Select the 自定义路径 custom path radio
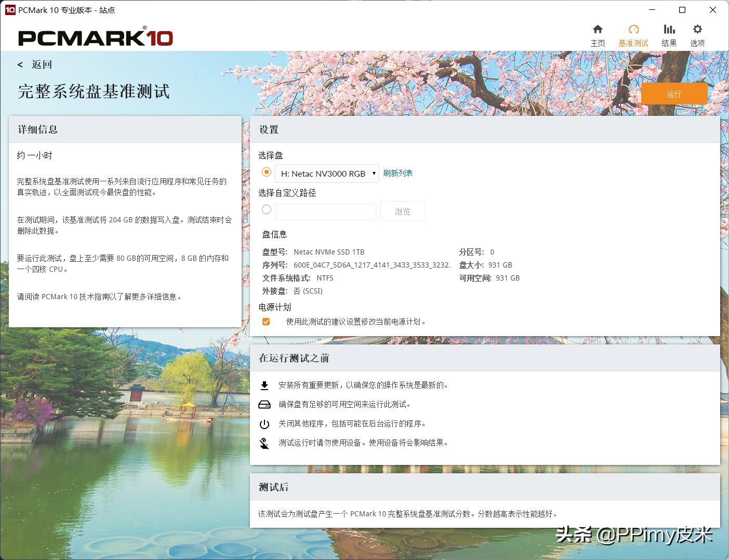Image resolution: width=729 pixels, height=560 pixels. point(266,209)
